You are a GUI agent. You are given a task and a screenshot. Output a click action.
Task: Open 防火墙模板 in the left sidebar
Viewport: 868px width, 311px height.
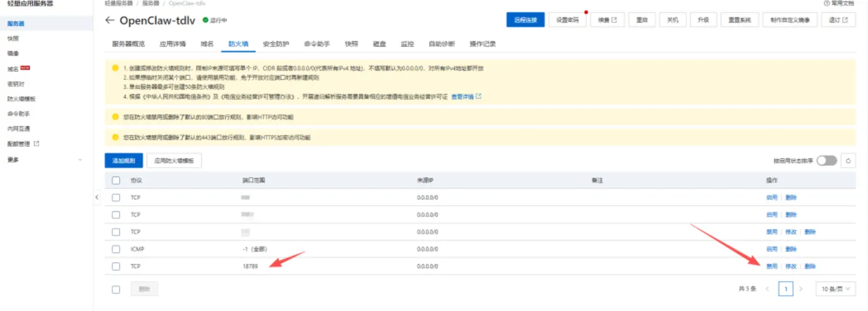21,99
